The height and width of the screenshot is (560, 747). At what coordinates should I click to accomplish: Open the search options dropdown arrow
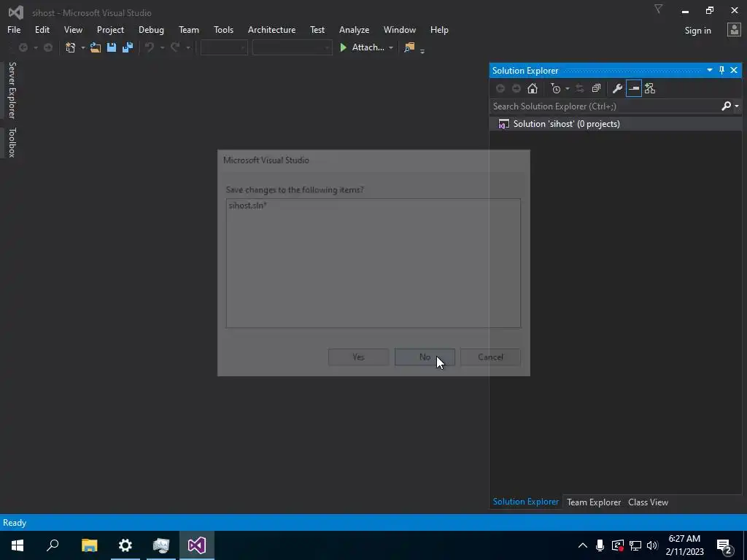pos(737,106)
